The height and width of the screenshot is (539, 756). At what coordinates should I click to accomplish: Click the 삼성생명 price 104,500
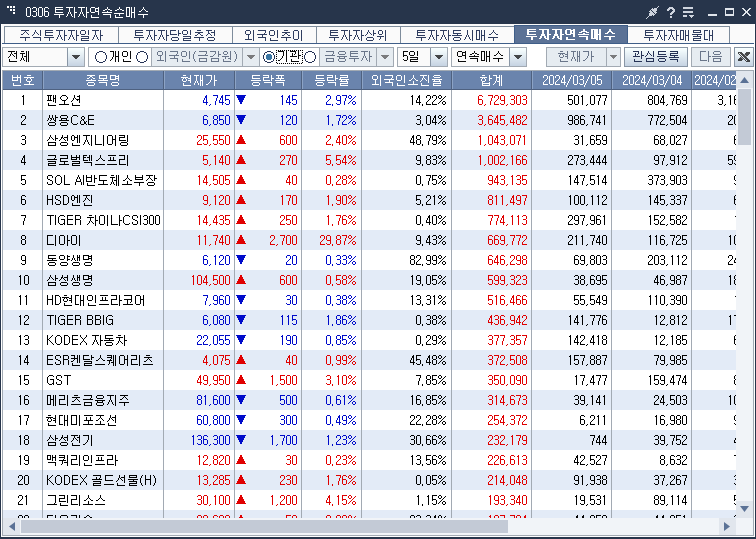pos(211,280)
